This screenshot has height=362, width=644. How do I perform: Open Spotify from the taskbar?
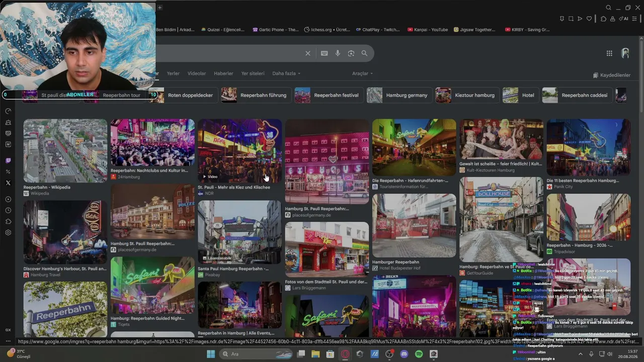(x=419, y=354)
